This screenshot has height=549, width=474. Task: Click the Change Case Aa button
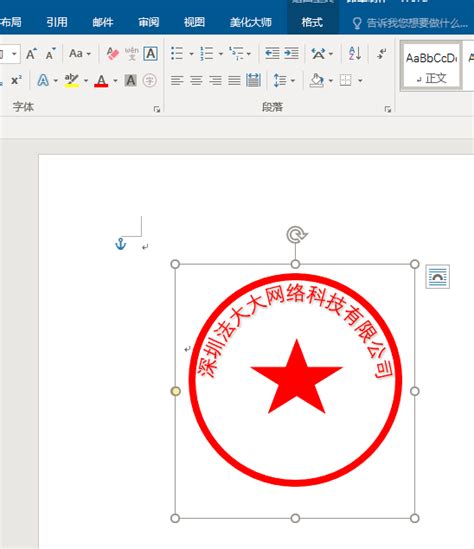pyautogui.click(x=76, y=54)
